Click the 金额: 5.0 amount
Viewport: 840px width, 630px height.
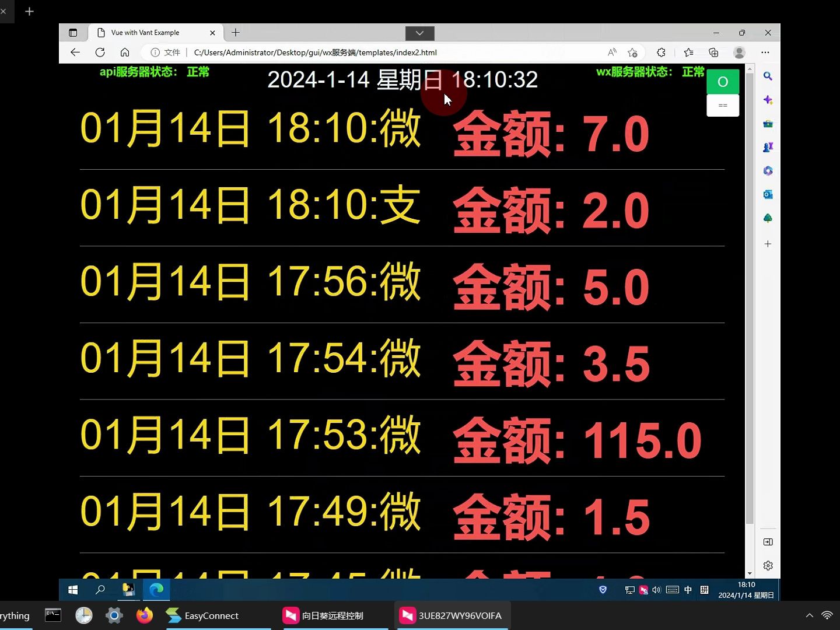pyautogui.click(x=551, y=288)
